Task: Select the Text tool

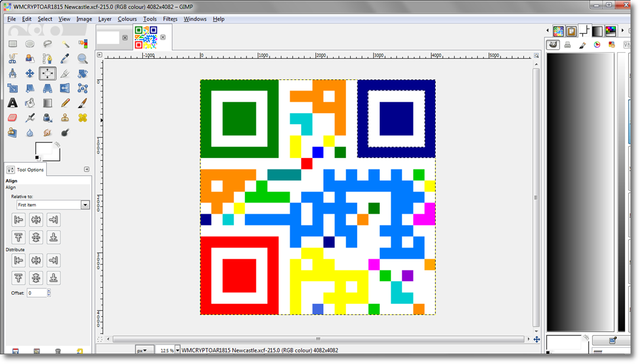Action: (12, 103)
